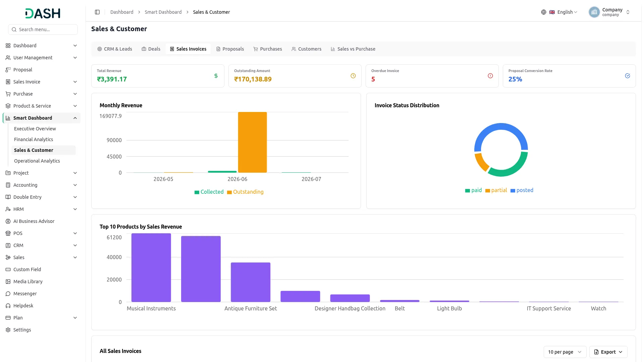Toggle Outstanding series in Monthly Revenue legend

point(245,192)
